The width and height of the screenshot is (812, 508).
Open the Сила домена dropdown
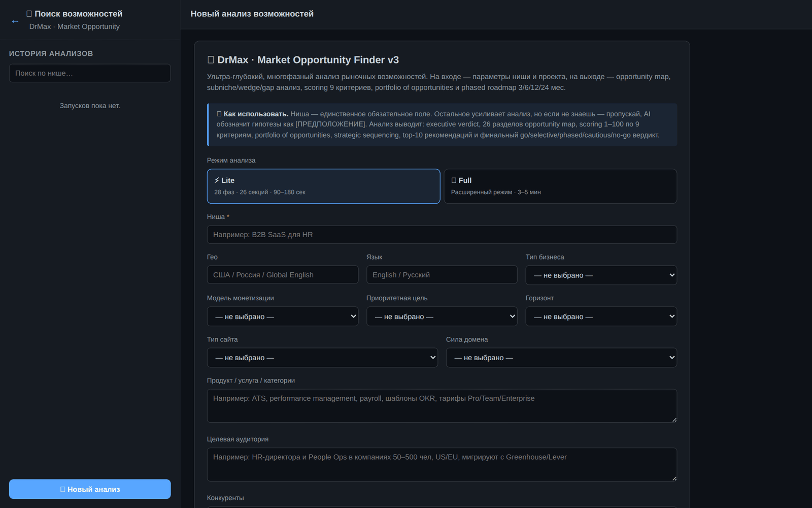561,358
